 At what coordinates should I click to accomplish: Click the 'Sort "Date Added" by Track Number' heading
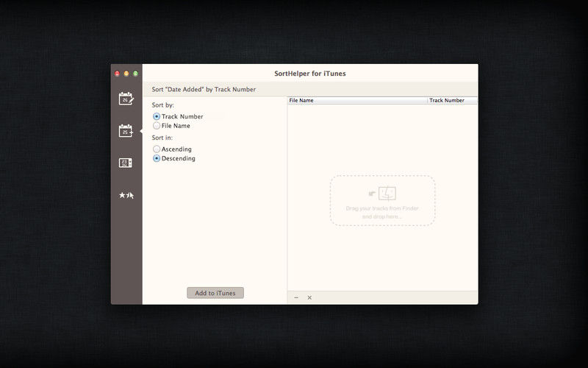pyautogui.click(x=204, y=89)
